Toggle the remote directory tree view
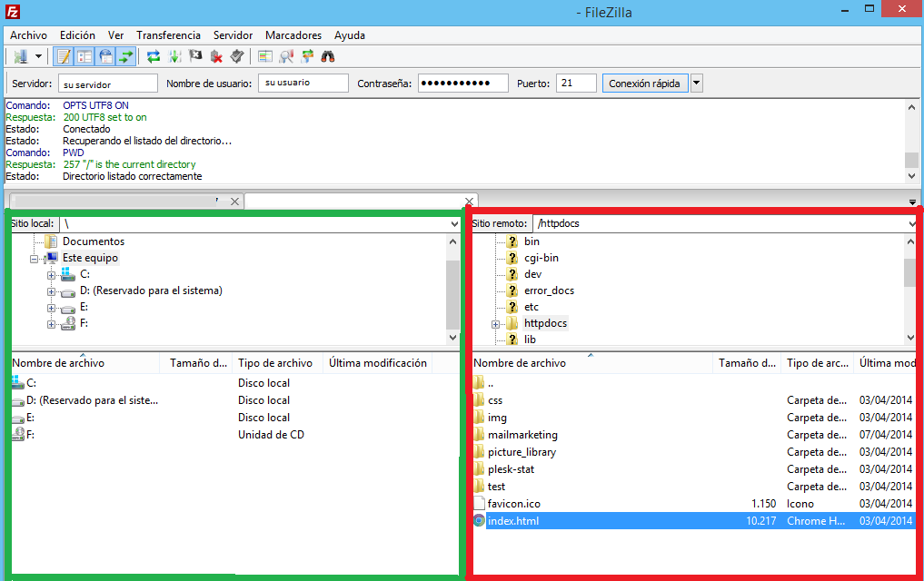The image size is (924, 581). pos(105,56)
